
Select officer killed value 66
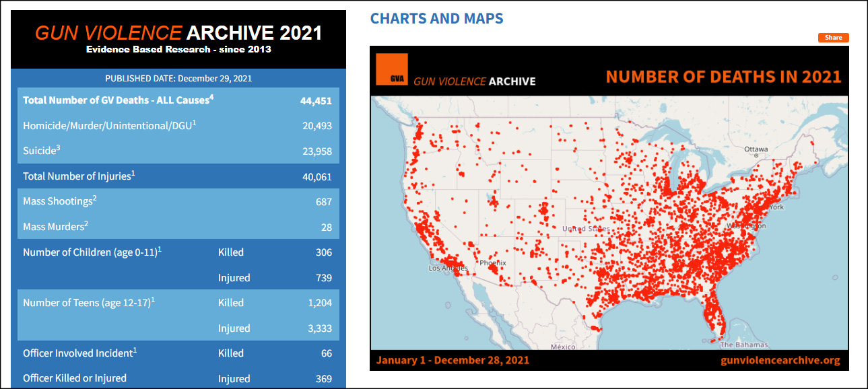coord(327,353)
